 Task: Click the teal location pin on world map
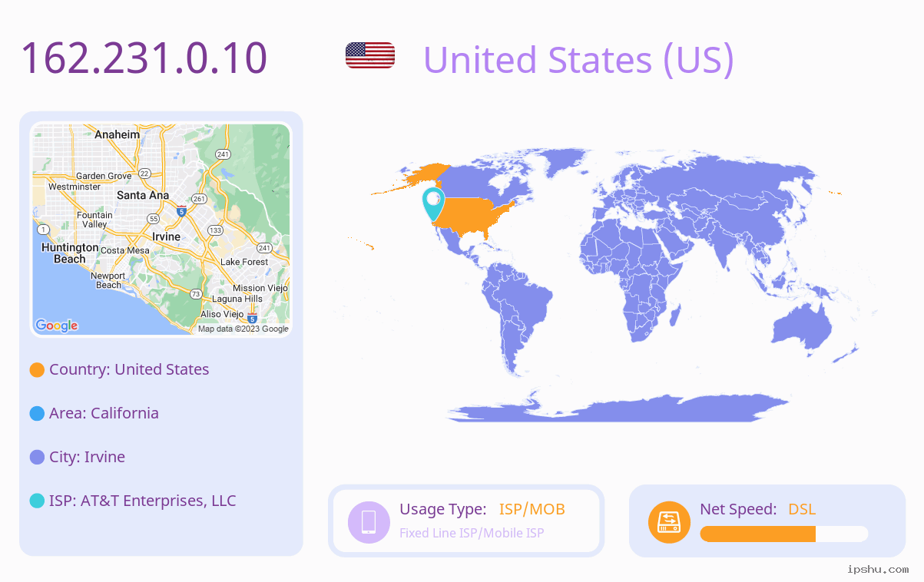(433, 203)
